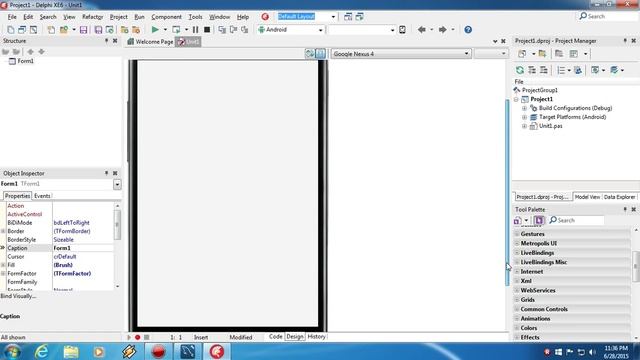The height and width of the screenshot is (360, 640).
Task: Switch to the Code view tab
Action: (276, 337)
